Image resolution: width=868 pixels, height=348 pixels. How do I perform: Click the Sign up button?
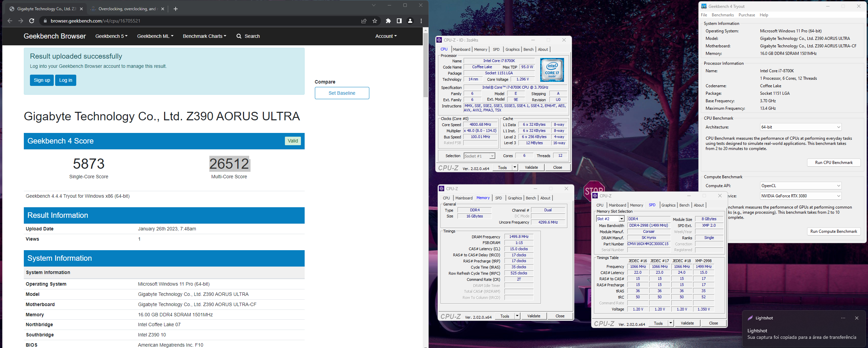pyautogui.click(x=42, y=80)
